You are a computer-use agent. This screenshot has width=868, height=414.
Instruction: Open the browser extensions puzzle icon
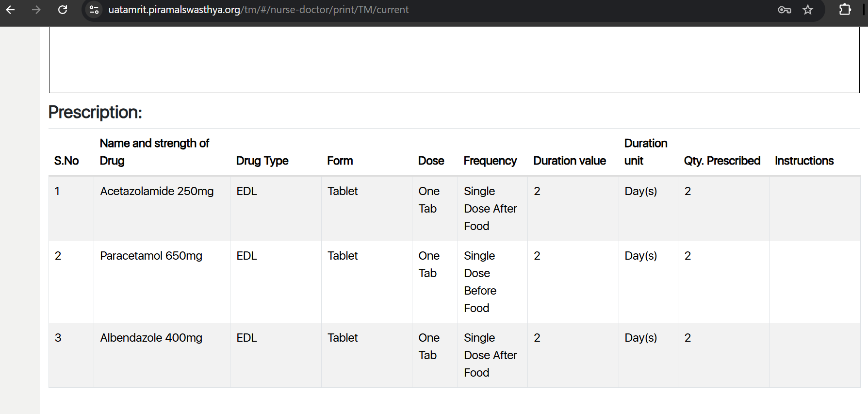(845, 10)
